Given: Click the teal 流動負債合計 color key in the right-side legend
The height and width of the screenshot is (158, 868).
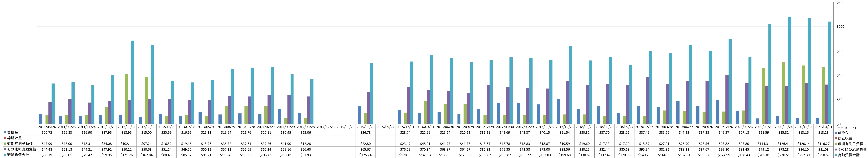Looking at the screenshot, I should click(x=835, y=155).
